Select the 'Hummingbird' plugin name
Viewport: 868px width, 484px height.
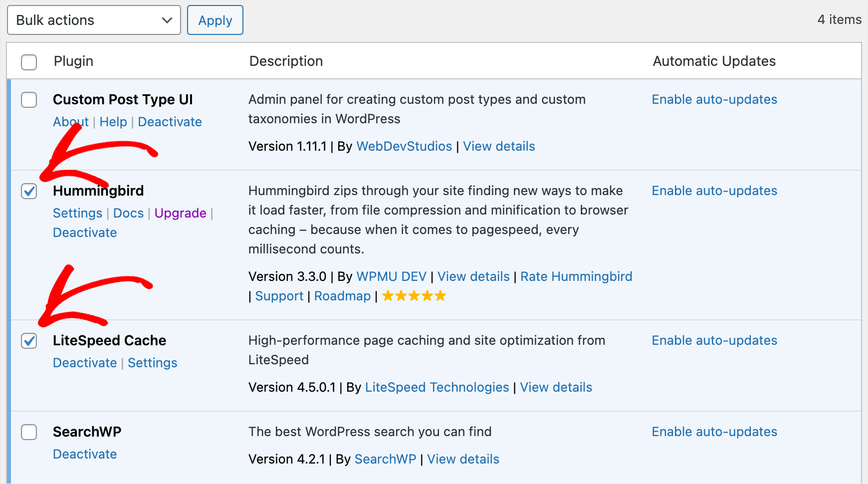[x=98, y=191]
